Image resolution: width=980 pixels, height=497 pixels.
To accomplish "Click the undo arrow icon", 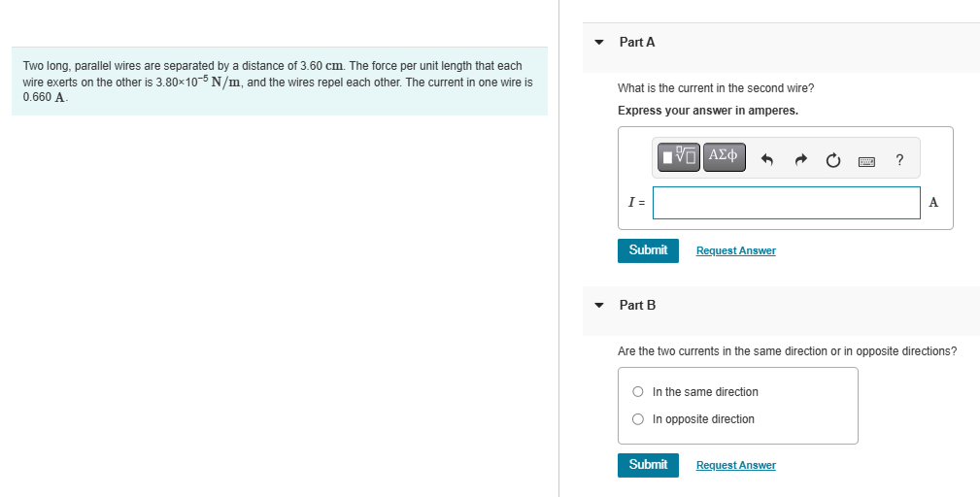I will click(x=767, y=160).
